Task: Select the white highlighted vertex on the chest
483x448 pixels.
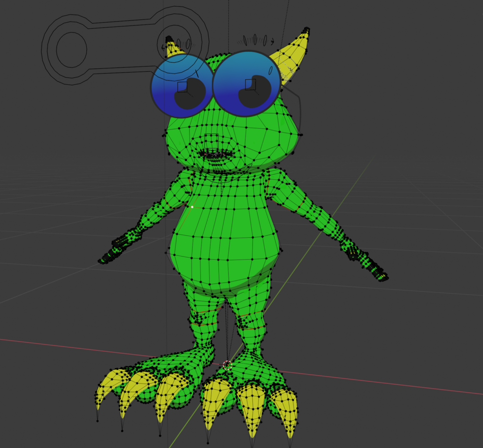Action: (192, 207)
